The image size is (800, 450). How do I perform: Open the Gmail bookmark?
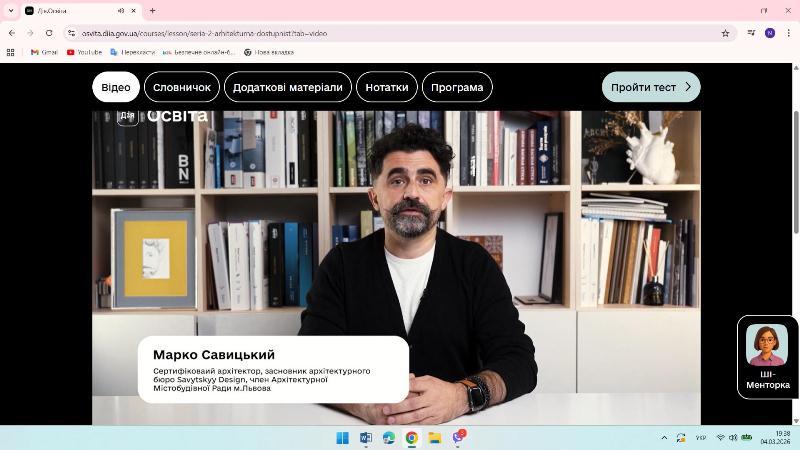(x=44, y=52)
